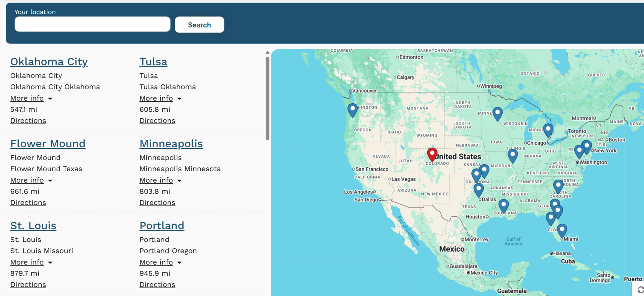
Task: Click the Havana label on the map
Action: tap(562, 253)
